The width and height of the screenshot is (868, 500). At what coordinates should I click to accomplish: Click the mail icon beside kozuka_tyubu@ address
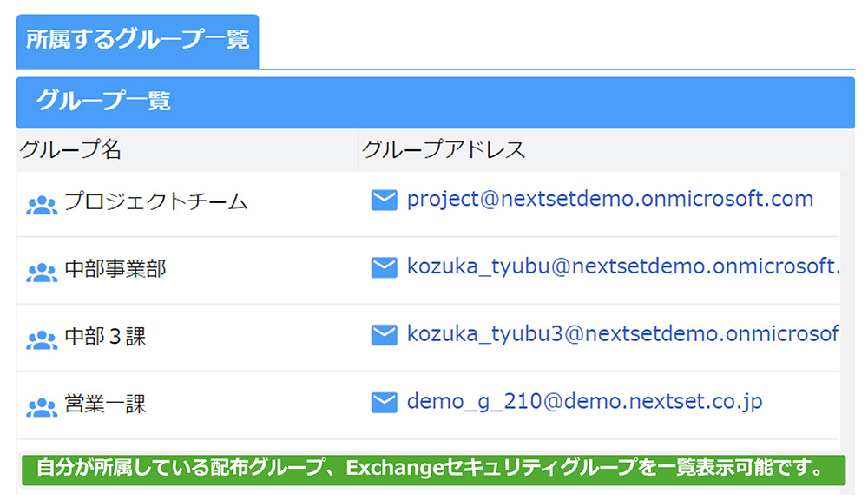coord(384,267)
